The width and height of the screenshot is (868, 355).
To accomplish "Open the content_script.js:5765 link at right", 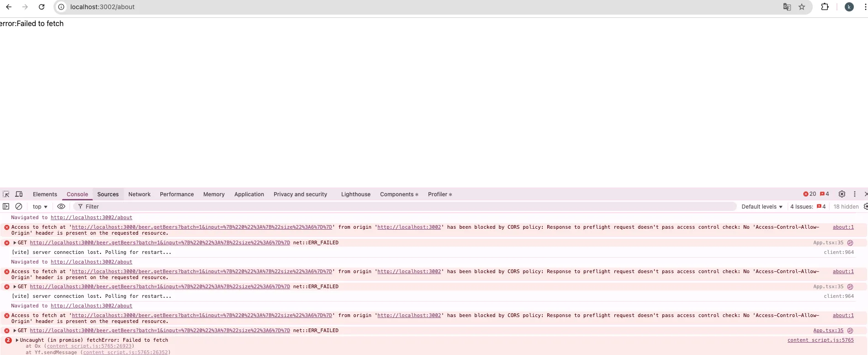I will (x=820, y=340).
